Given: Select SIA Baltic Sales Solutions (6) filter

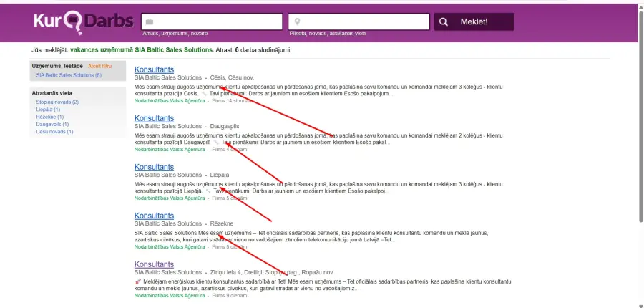Looking at the screenshot, I should pyautogui.click(x=69, y=75).
